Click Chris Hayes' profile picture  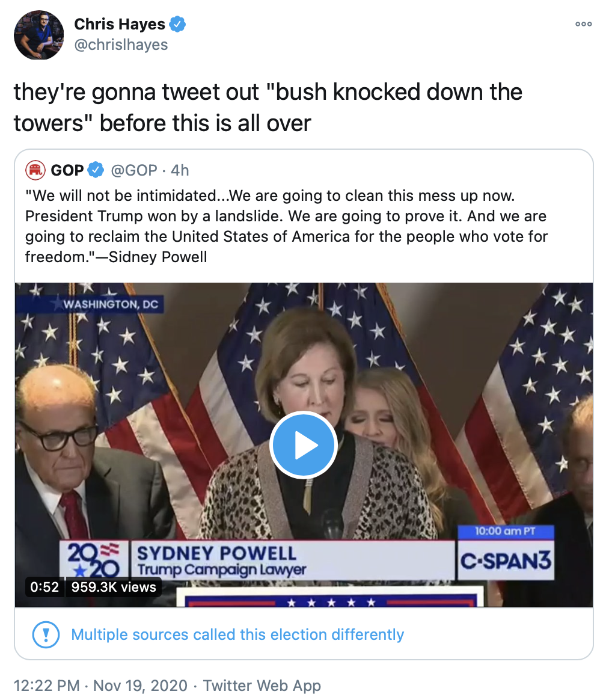click(x=39, y=35)
